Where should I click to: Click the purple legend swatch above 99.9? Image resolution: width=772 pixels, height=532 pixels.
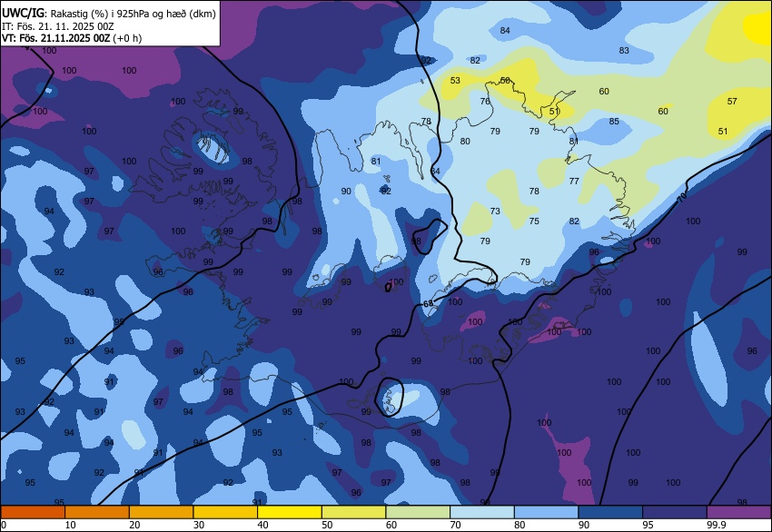coord(738,512)
